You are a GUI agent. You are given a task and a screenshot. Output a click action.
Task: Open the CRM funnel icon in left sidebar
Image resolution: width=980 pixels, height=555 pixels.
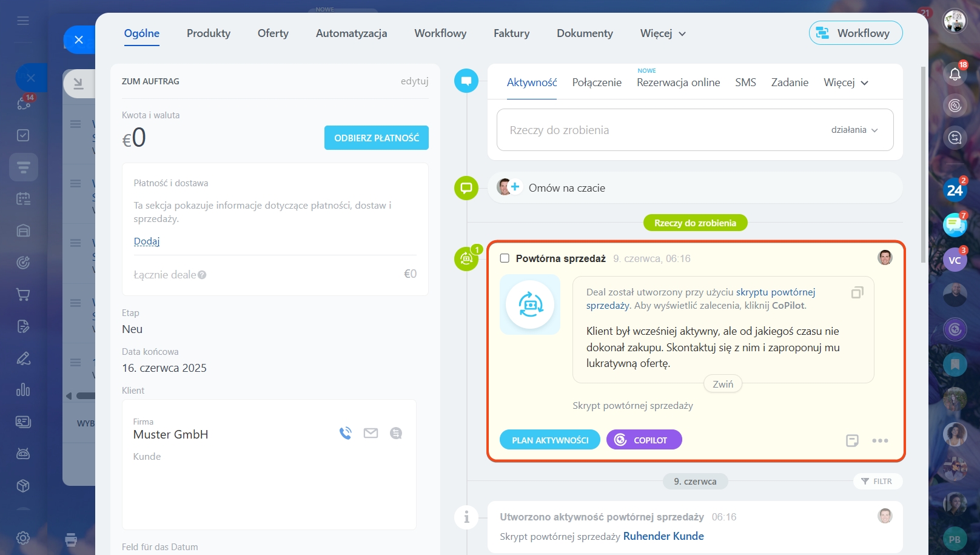click(x=24, y=167)
